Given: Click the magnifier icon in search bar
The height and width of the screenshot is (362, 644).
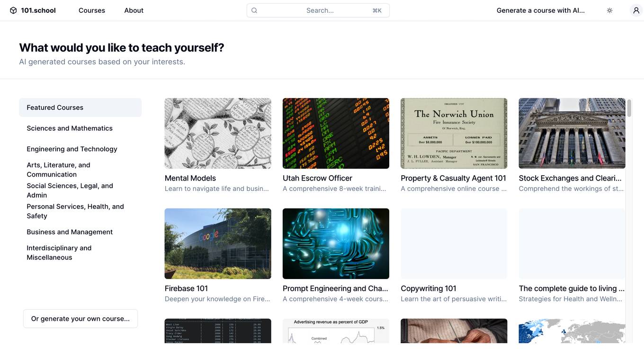Looking at the screenshot, I should [254, 10].
